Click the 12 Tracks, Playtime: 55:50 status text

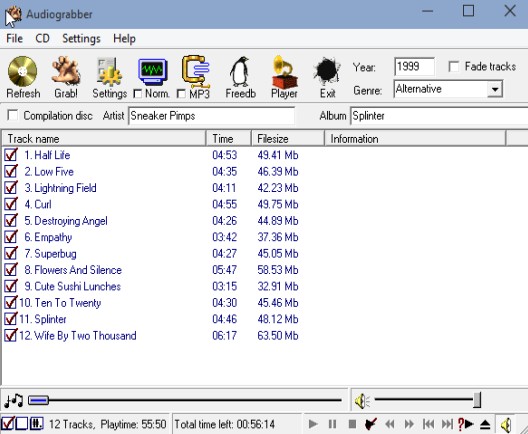(108, 424)
